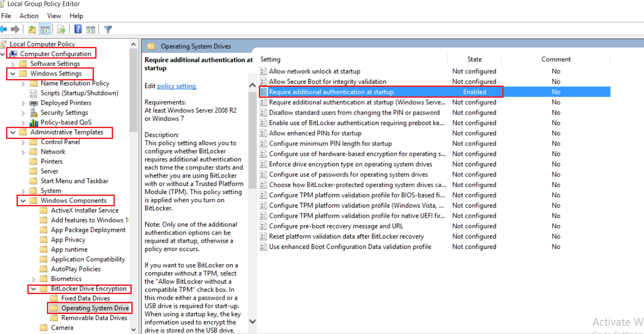This screenshot has height=334, width=644.
Task: Click the Export List toolbar icon
Action: (61, 29)
